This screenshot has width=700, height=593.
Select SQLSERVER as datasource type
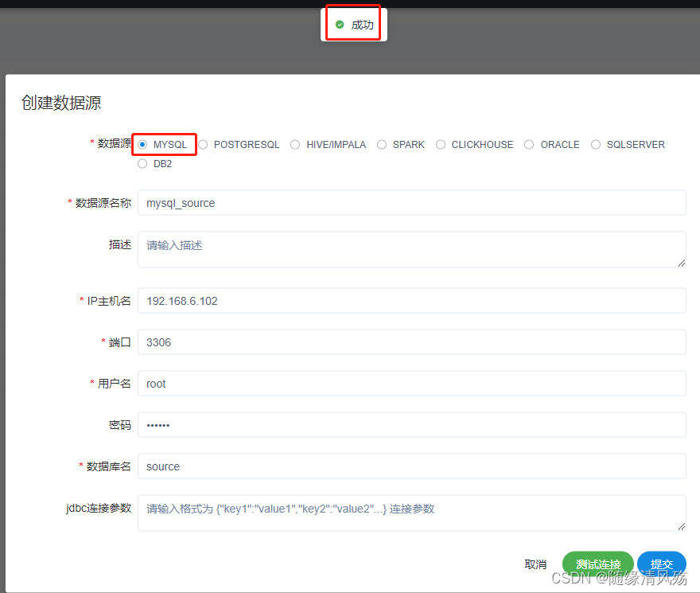tap(596, 144)
